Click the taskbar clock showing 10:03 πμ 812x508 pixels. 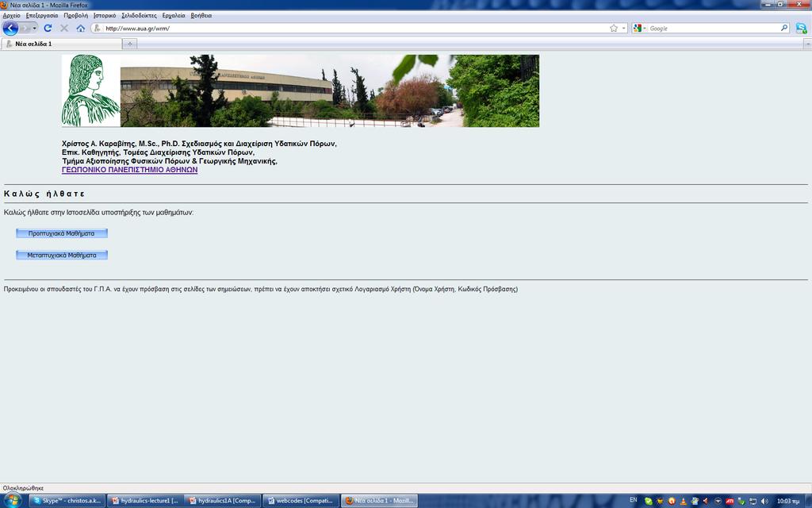tap(787, 502)
